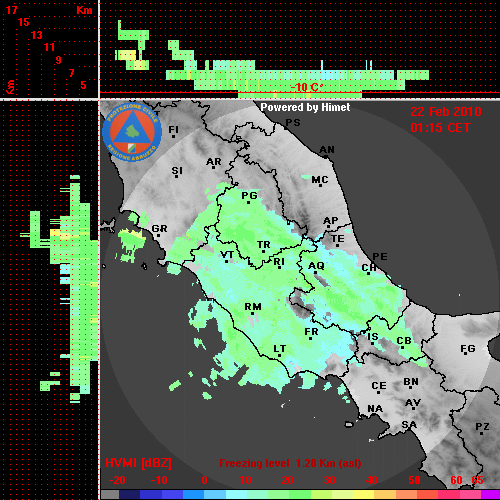This screenshot has height=500, width=500.
Task: Click the LT city label
Action: click(x=280, y=349)
